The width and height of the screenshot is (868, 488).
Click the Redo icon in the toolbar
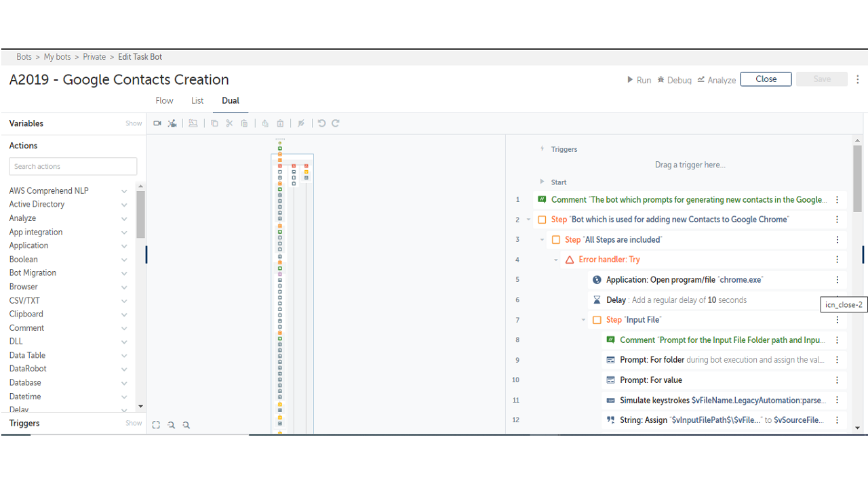(336, 123)
